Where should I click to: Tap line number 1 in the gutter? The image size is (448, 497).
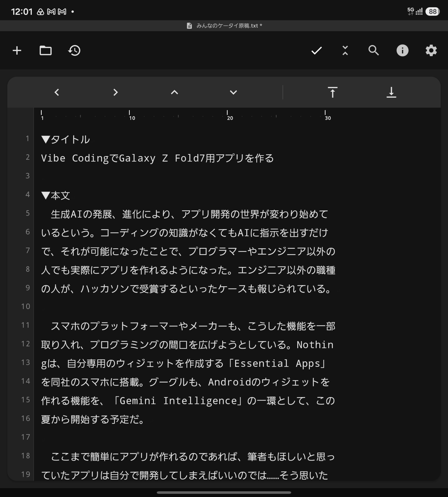click(x=27, y=138)
